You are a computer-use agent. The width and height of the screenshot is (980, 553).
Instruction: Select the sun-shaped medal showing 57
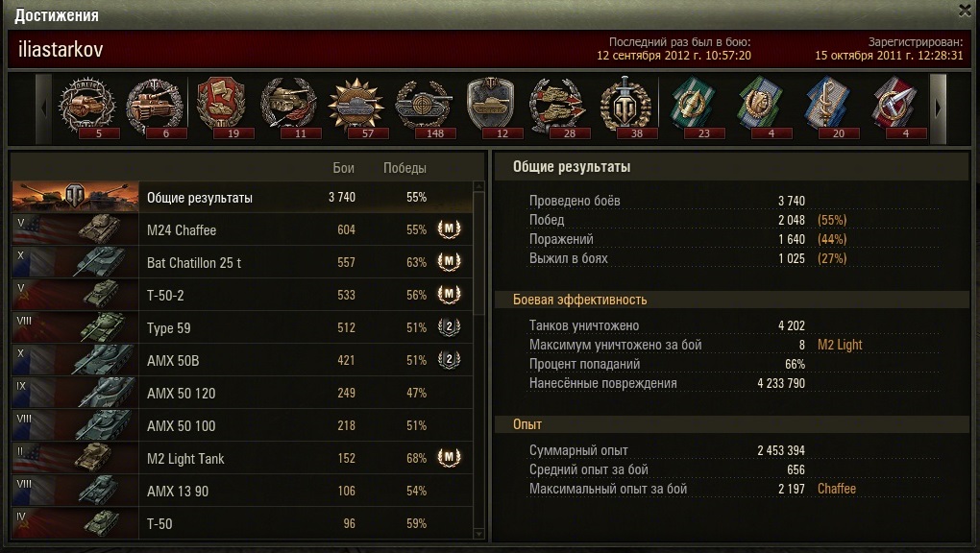pyautogui.click(x=355, y=108)
